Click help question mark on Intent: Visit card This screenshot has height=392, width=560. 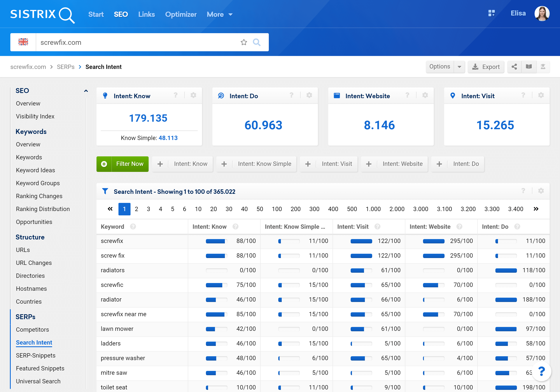pyautogui.click(x=523, y=95)
